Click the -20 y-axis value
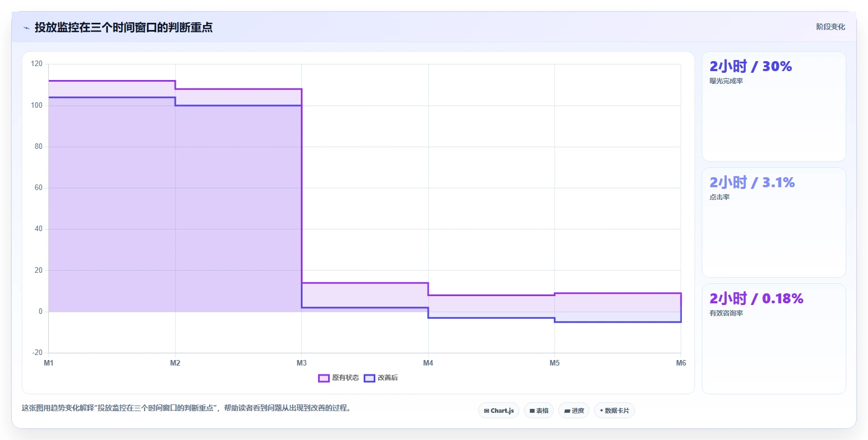 (37, 353)
